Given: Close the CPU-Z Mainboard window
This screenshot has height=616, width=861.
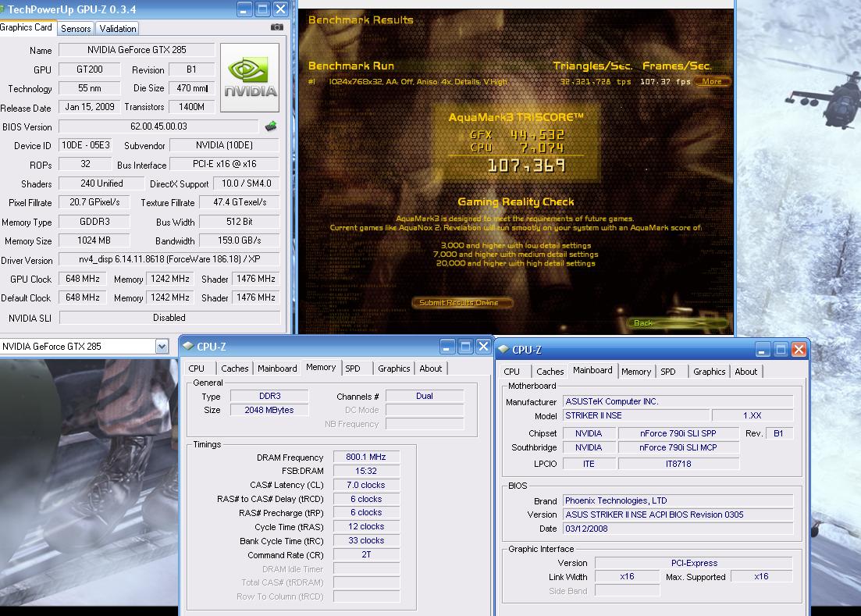Looking at the screenshot, I should pyautogui.click(x=799, y=349).
